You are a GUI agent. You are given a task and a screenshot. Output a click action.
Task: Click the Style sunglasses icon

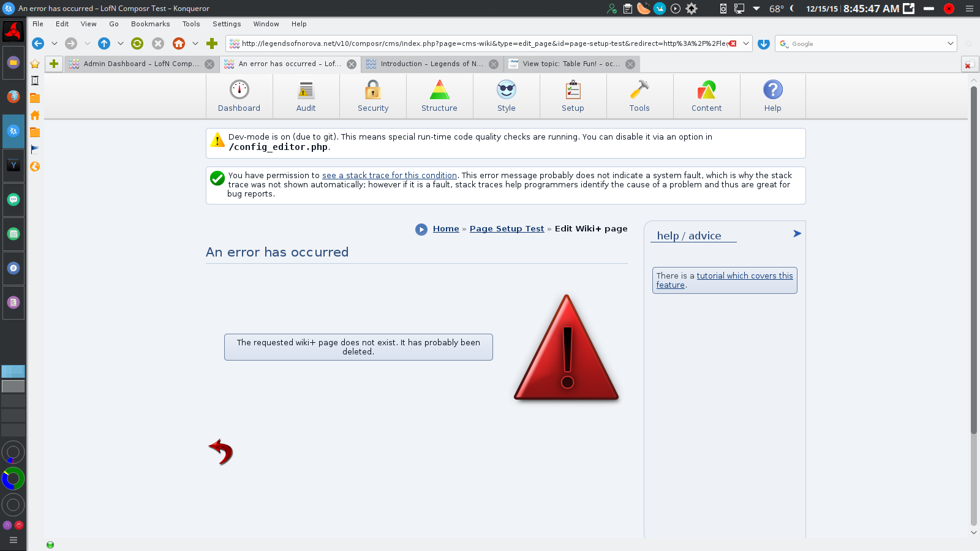point(506,90)
